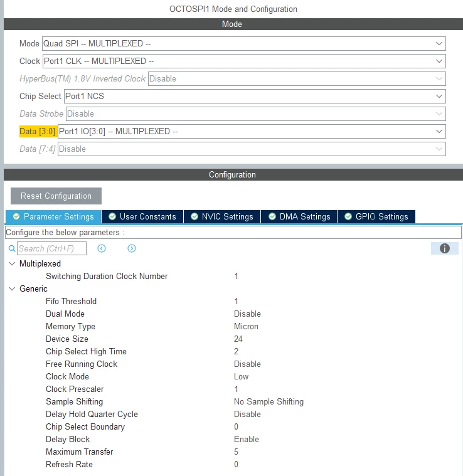Viewport: 463px width, 476px height.
Task: Select Free Running Clock parameter
Action: pos(82,364)
